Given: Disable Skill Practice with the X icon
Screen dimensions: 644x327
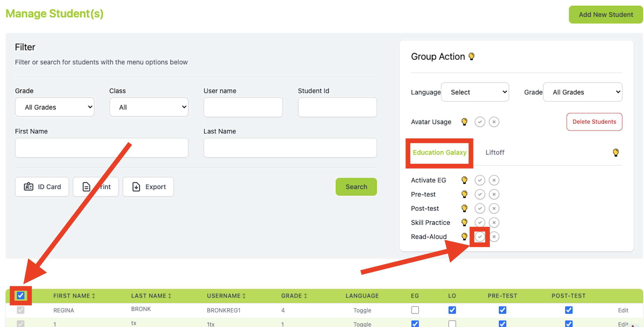Looking at the screenshot, I should coord(494,222).
